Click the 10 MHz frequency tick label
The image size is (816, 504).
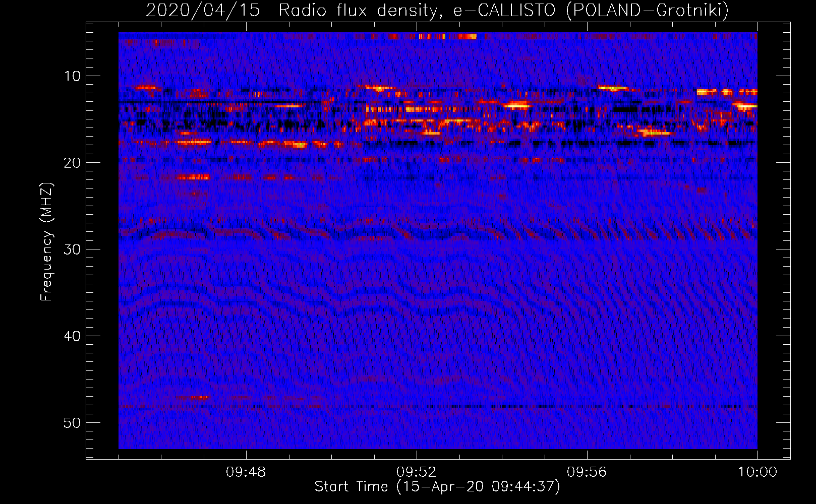73,76
